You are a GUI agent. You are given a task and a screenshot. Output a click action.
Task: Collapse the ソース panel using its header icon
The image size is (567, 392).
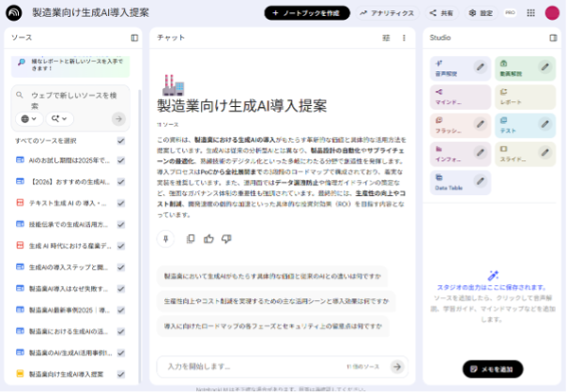point(134,38)
